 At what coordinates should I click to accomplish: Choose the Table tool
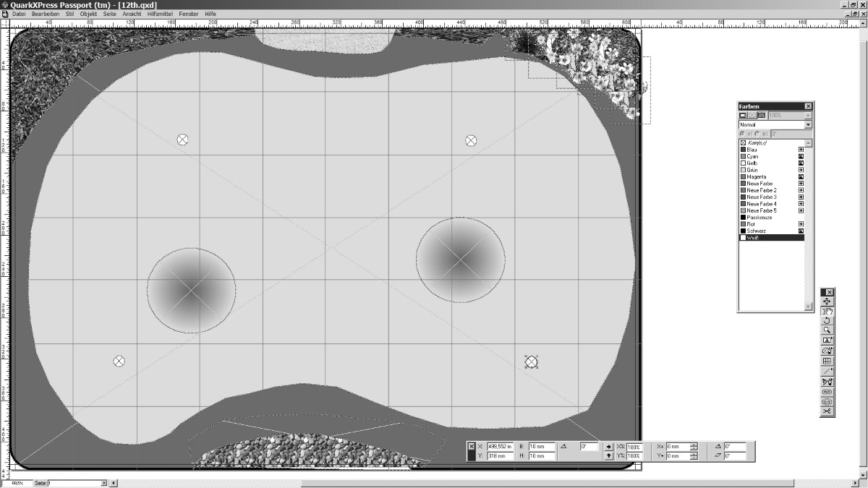pyautogui.click(x=827, y=361)
